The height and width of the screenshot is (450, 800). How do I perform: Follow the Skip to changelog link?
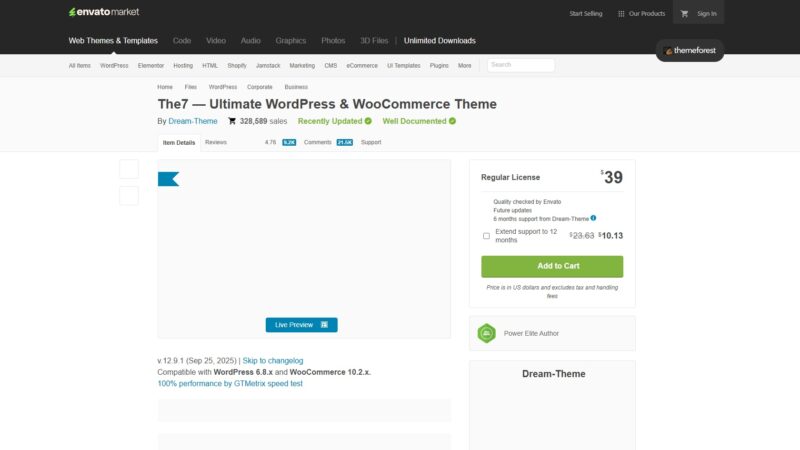point(273,360)
